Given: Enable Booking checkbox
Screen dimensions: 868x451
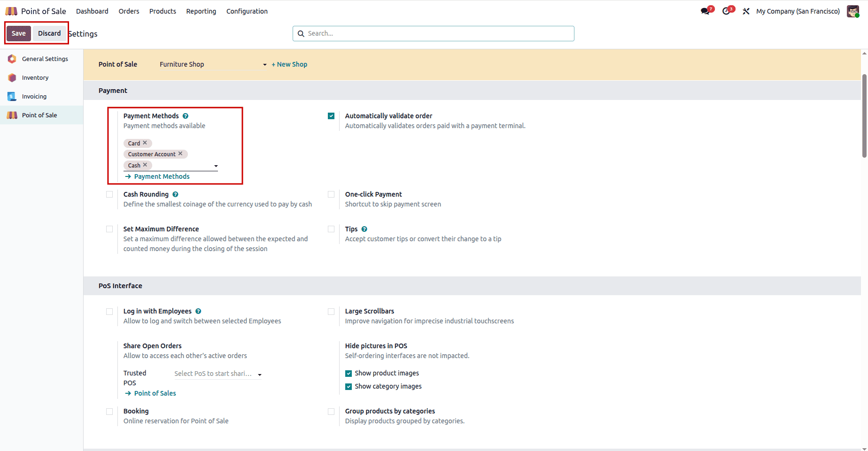Looking at the screenshot, I should [109, 412].
